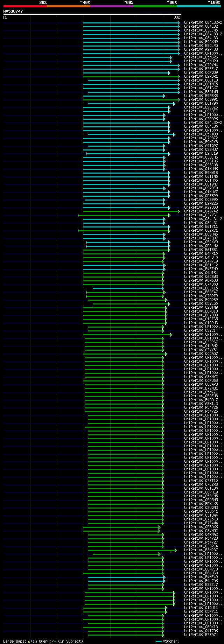Image resolution: width=224 pixels, height=644 pixels.
Task: Open hit UniRef100_C5XWB3
Action: (x=201, y=134)
